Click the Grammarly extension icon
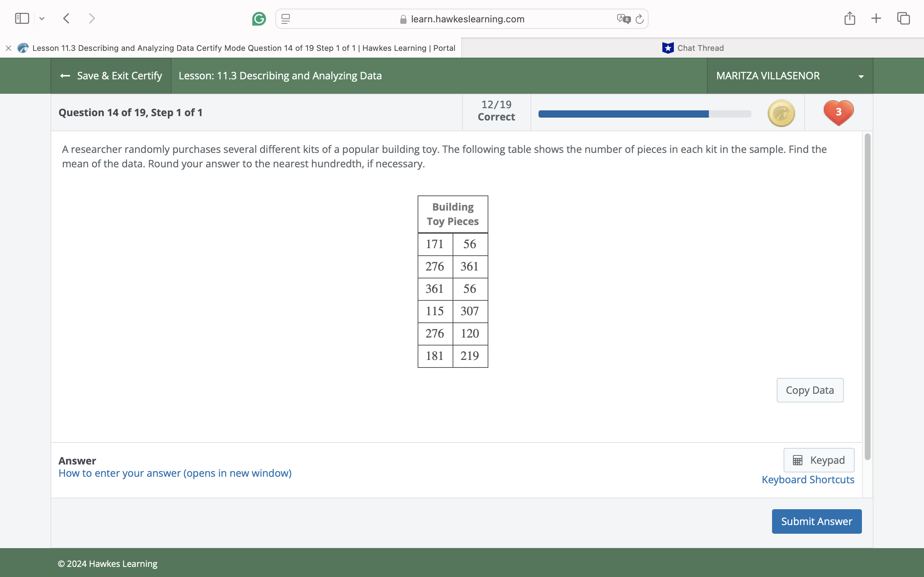Screen dimensions: 924x577 (259, 18)
